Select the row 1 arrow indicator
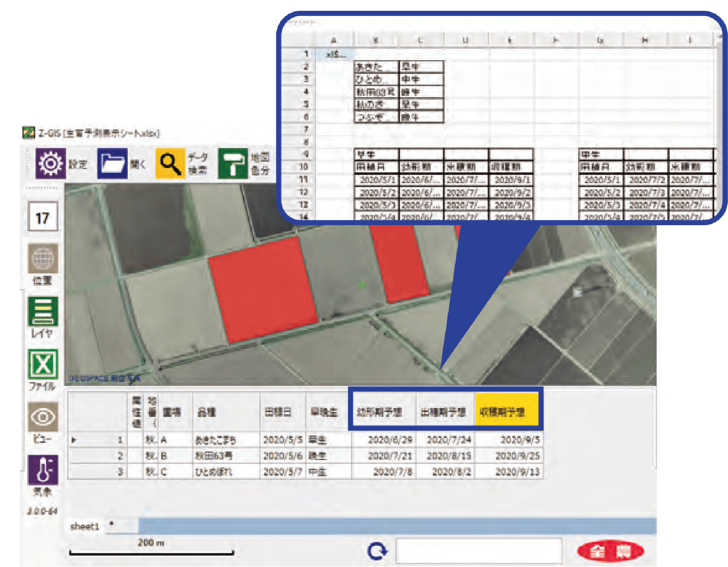Screen dimensions: 728x567 coord(74,440)
